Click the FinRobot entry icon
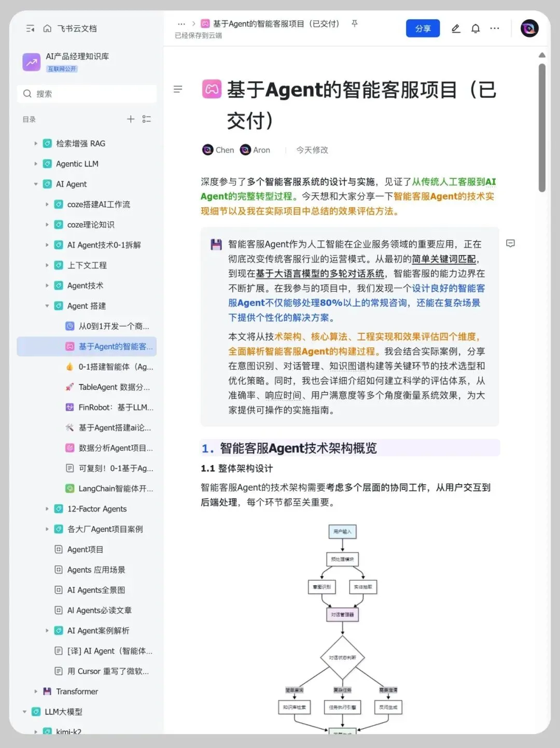 [x=69, y=407]
